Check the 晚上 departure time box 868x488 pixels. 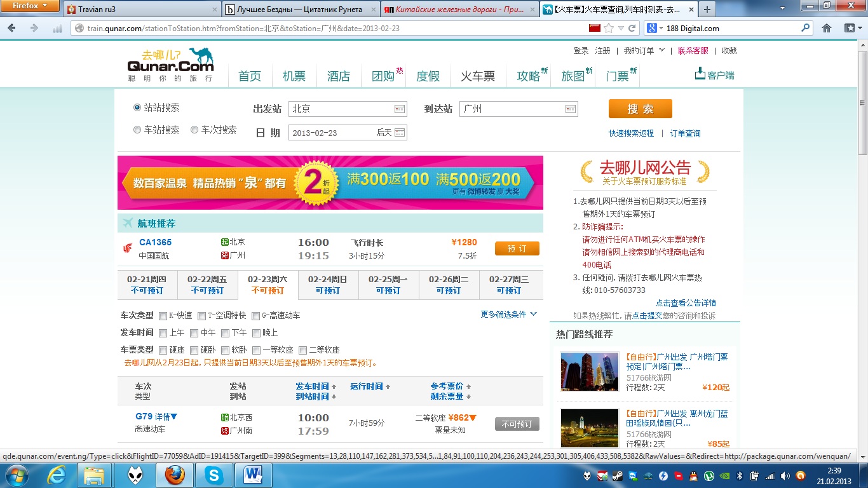[x=257, y=333]
